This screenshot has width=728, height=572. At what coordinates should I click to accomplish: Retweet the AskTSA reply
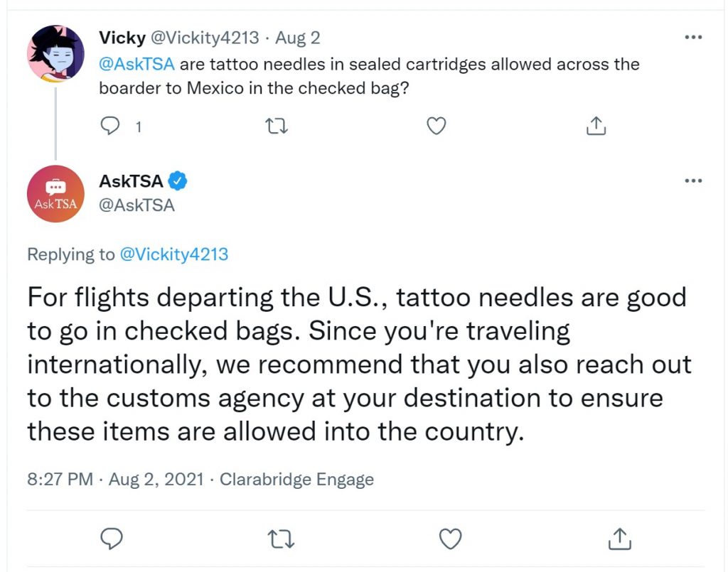[x=282, y=539]
